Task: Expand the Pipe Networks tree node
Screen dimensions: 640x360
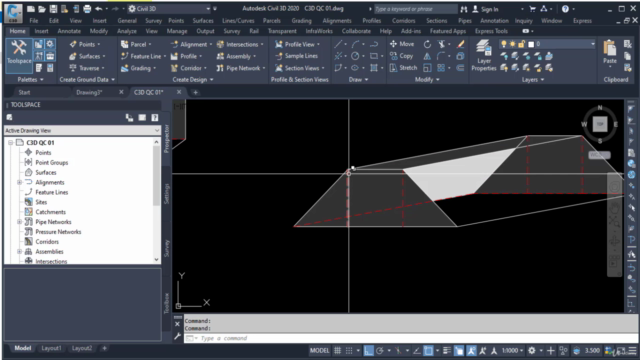Action: point(19,222)
